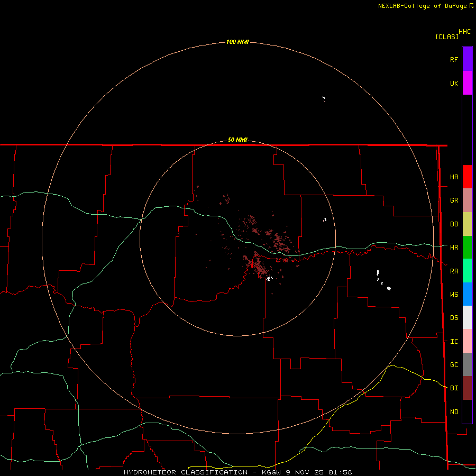Screen dimensions: 476x476
Task: Click the HA legend label
Action: [x=454, y=177]
